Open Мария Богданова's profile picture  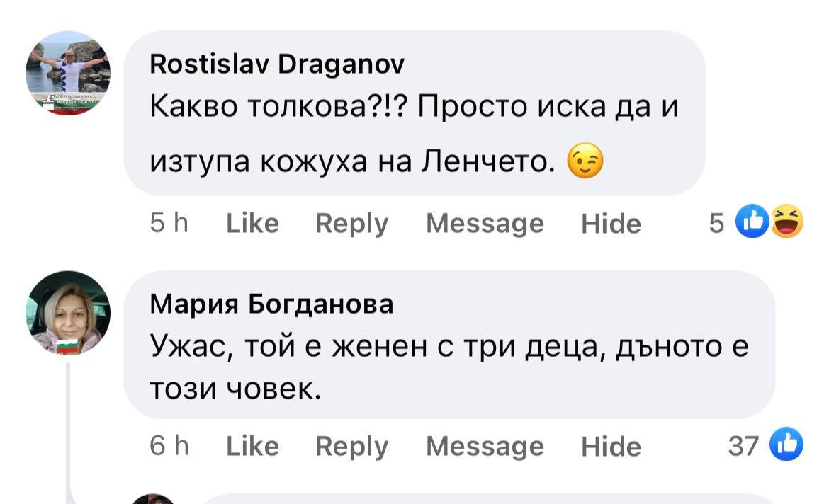pyautogui.click(x=67, y=312)
